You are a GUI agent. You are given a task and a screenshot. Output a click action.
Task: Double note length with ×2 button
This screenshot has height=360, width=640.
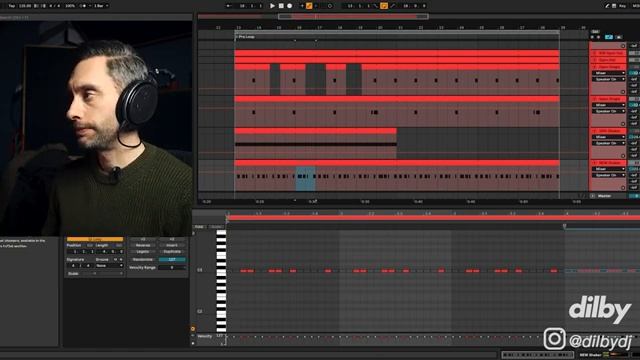coord(172,239)
